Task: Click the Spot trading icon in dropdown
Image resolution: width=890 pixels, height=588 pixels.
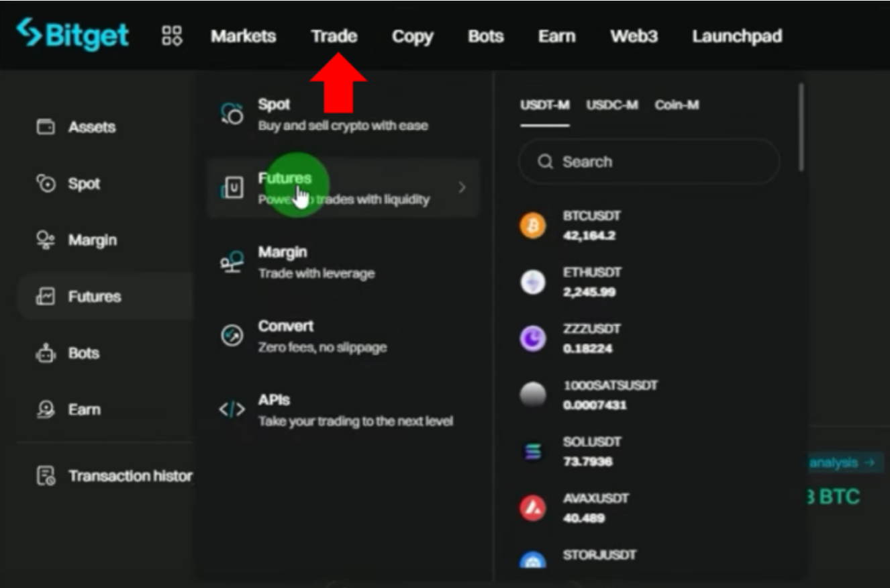Action: point(232,114)
